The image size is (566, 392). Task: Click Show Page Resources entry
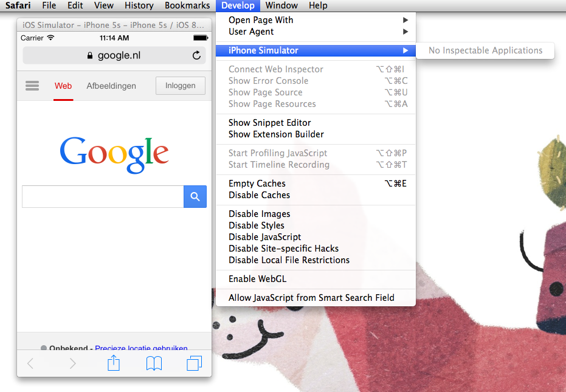[316, 103]
